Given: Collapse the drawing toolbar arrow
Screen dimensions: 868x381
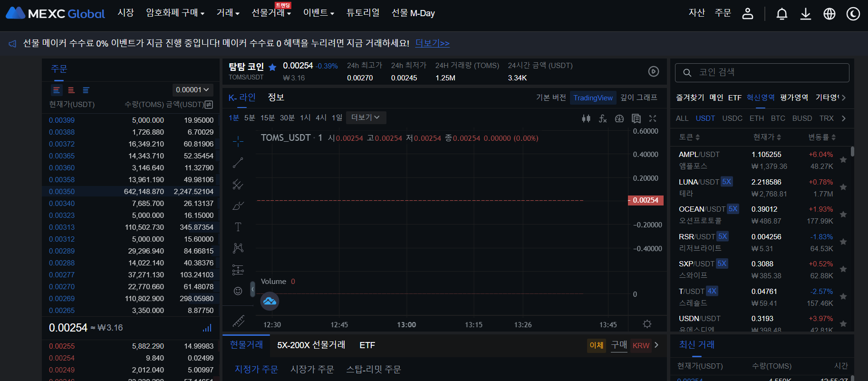Looking at the screenshot, I should [x=252, y=289].
